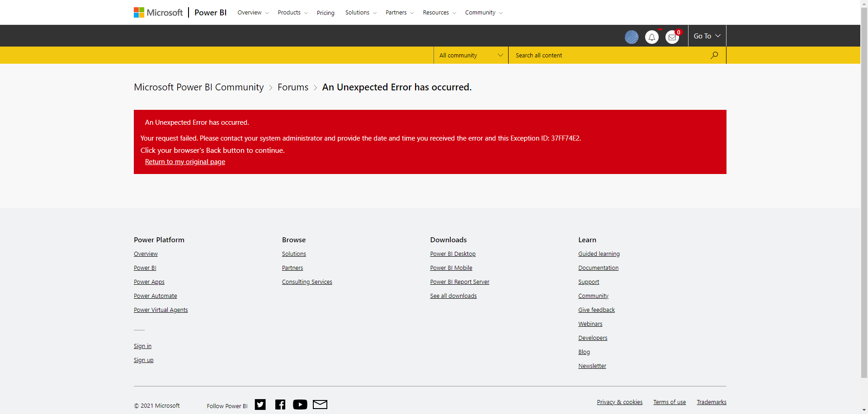Open Power BI Twitter page icon
The height and width of the screenshot is (414, 868).
(x=260, y=405)
